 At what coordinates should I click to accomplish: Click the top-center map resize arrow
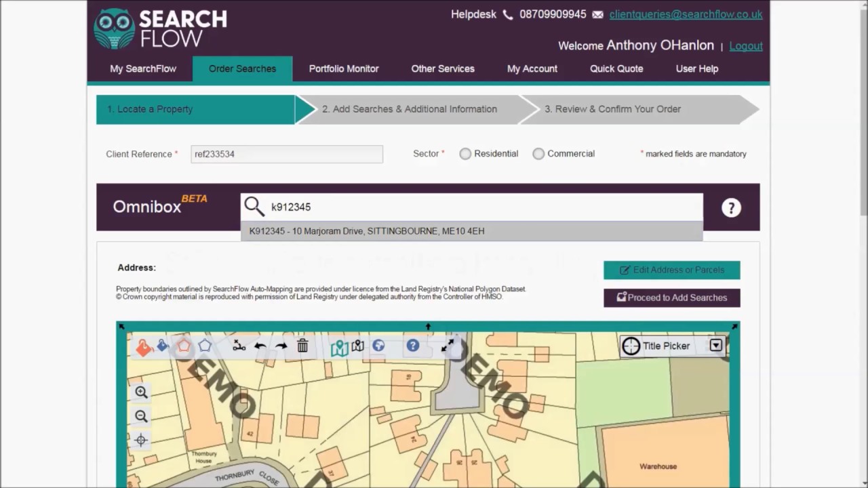click(x=428, y=327)
